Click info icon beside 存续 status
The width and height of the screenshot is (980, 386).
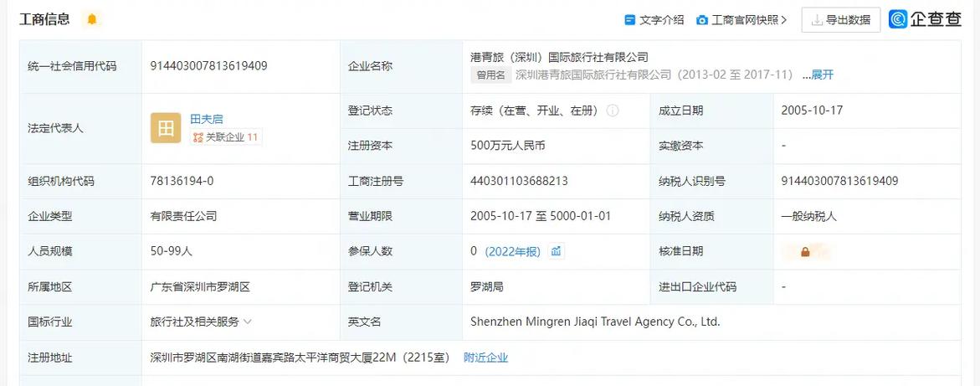click(613, 111)
